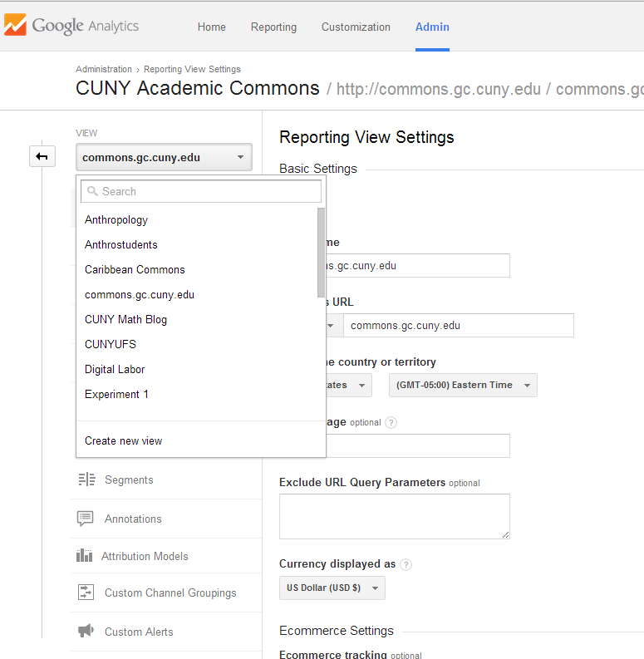Click the Reporting View Settings main heading

coord(366,137)
